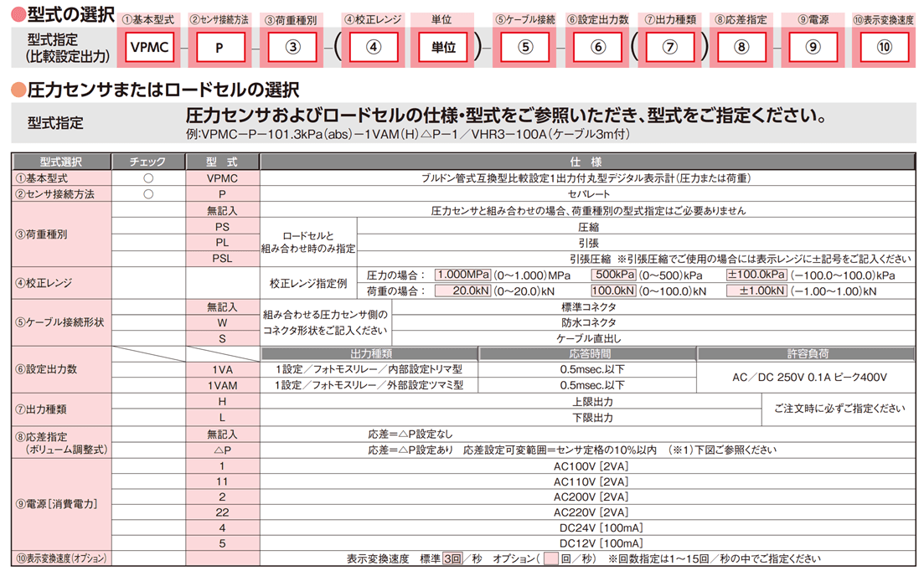This screenshot has height=571, width=924.
Task: Click the 上限出力 specification cell
Action: [511, 402]
